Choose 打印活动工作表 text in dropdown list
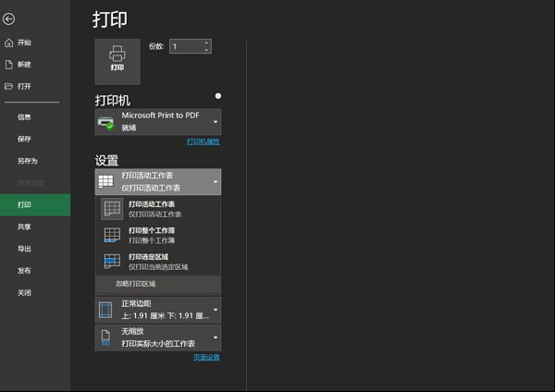This screenshot has width=555, height=392. 152,204
